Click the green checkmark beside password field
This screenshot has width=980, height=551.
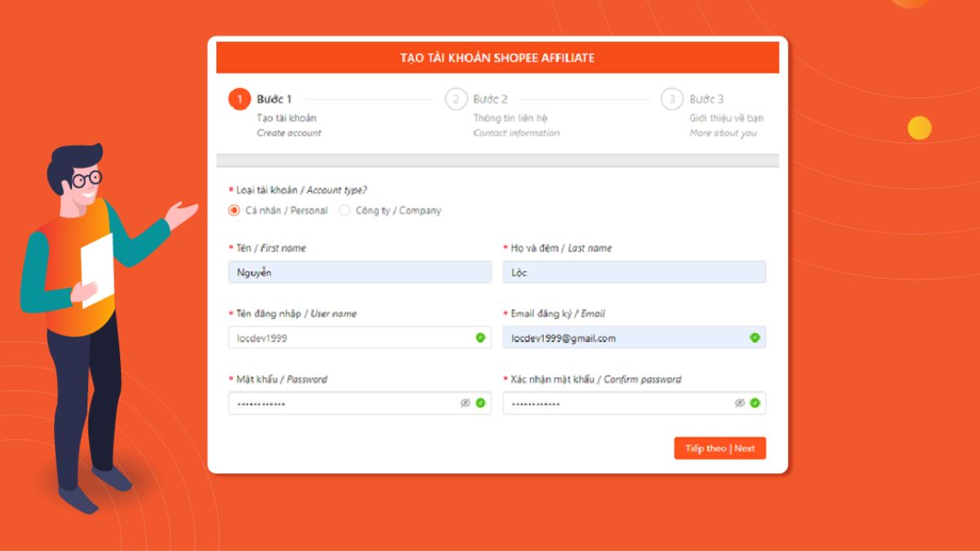pos(482,402)
